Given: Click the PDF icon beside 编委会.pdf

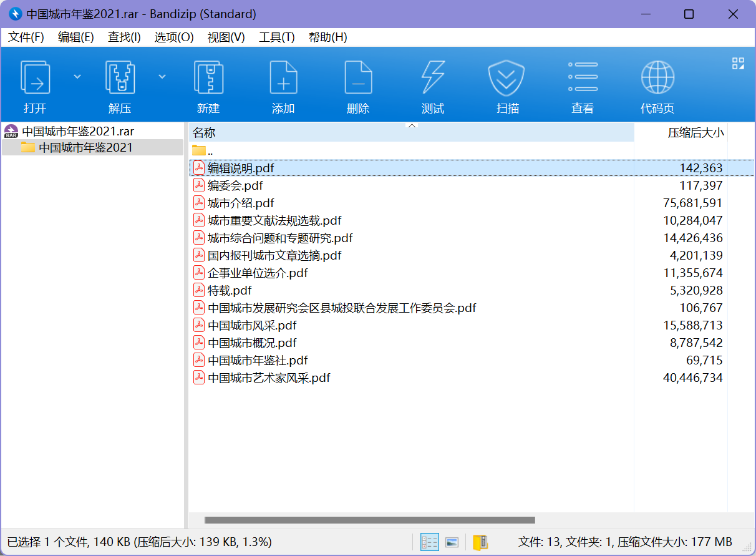Looking at the screenshot, I should click(x=199, y=185).
